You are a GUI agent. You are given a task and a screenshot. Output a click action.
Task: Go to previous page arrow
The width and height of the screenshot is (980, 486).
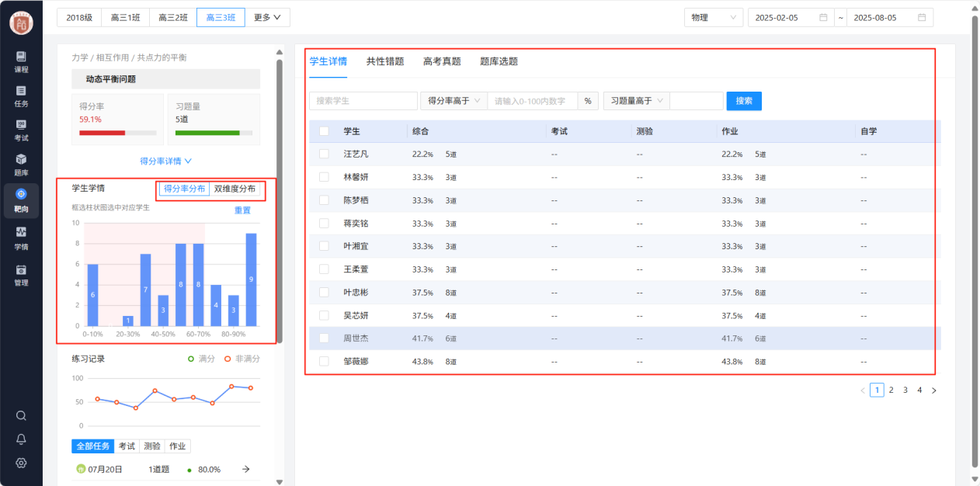pyautogui.click(x=863, y=391)
